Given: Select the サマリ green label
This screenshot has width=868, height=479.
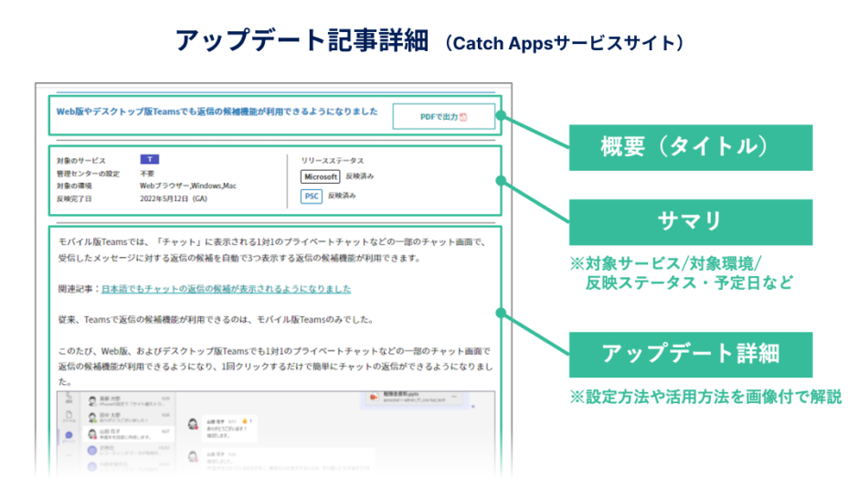Looking at the screenshot, I should point(690,220).
